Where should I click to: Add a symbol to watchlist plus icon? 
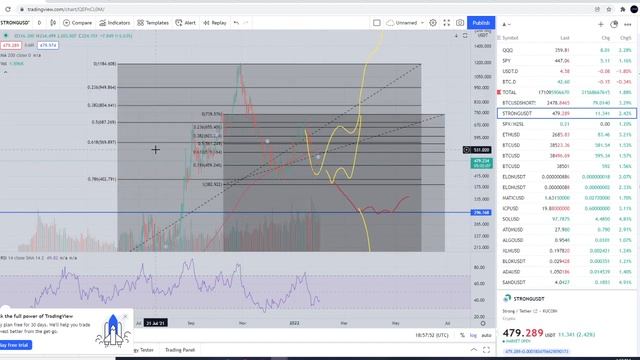pyautogui.click(x=601, y=24)
